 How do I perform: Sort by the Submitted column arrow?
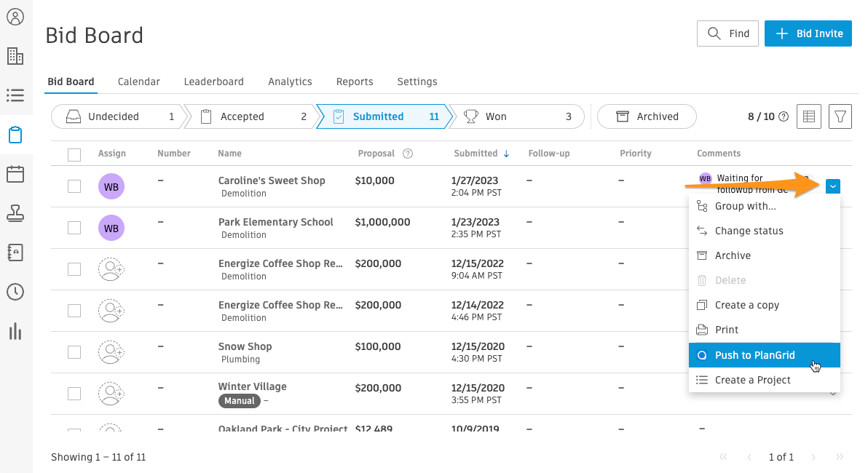pos(507,154)
